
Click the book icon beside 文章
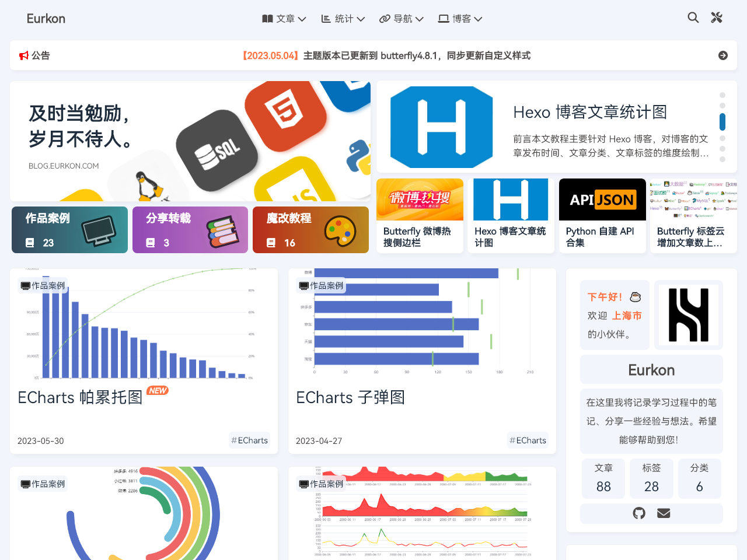point(267,19)
